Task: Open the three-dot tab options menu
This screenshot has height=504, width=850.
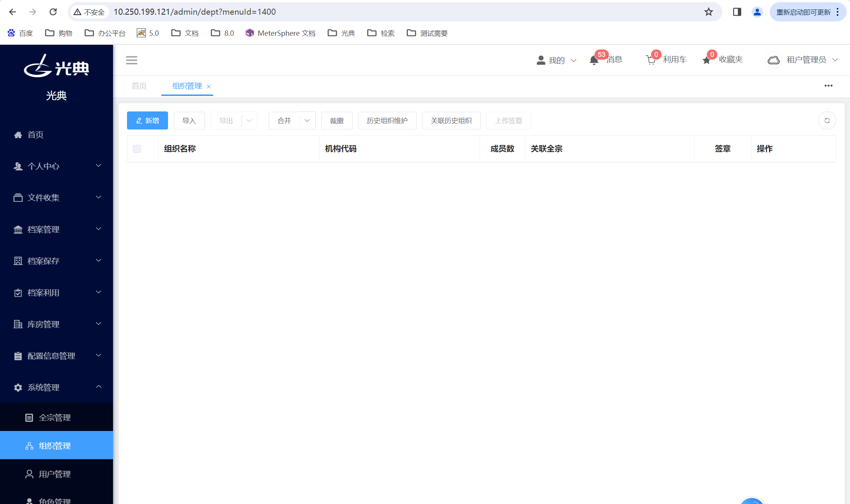Action: click(x=828, y=86)
